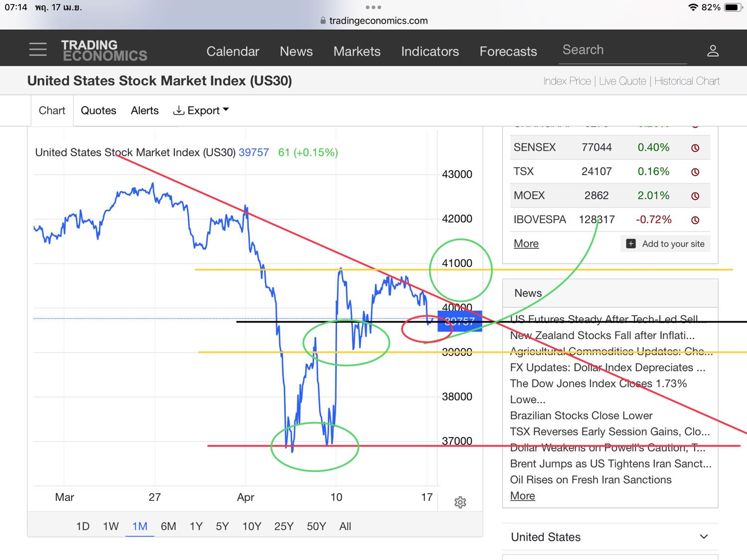This screenshot has height=560, width=747.
Task: Select the 6M time range
Action: [168, 526]
